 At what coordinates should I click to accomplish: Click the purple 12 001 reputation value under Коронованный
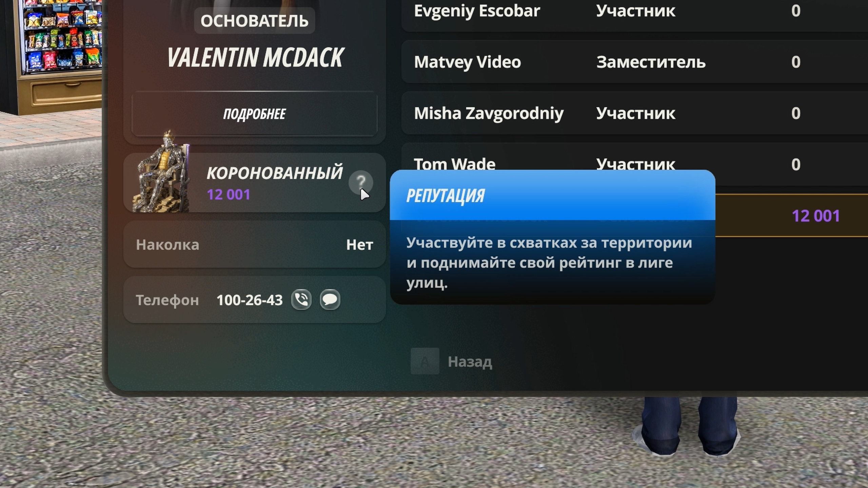tap(229, 195)
